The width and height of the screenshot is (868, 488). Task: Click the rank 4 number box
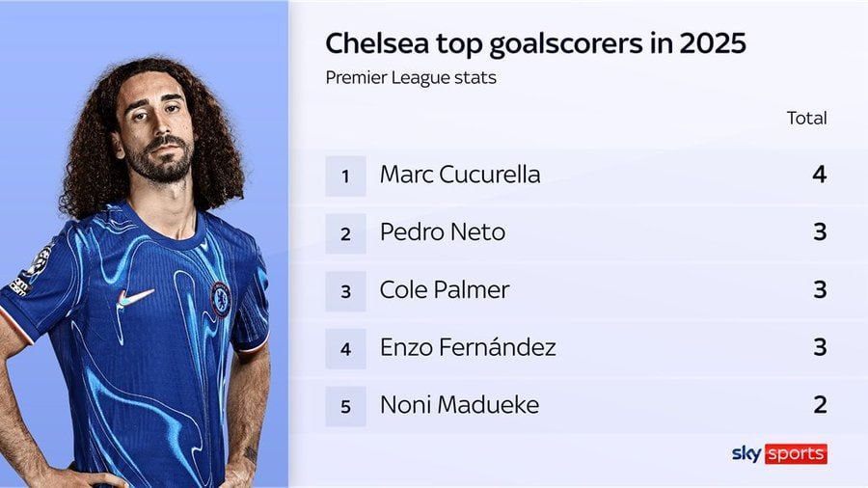pos(345,348)
